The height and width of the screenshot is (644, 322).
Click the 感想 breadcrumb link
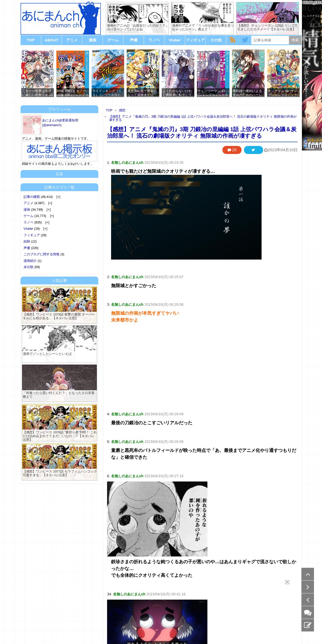[x=122, y=110]
